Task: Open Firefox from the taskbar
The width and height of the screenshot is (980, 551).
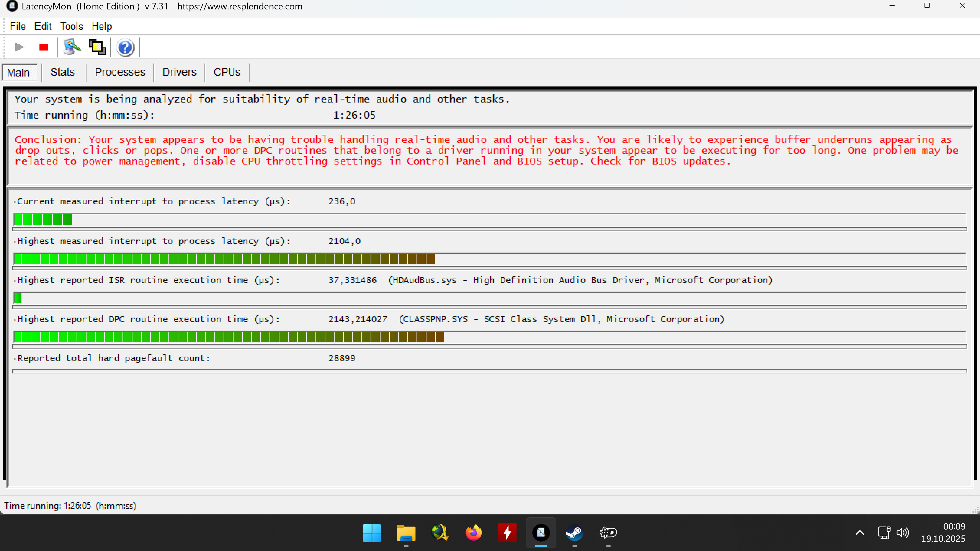Action: (x=473, y=533)
